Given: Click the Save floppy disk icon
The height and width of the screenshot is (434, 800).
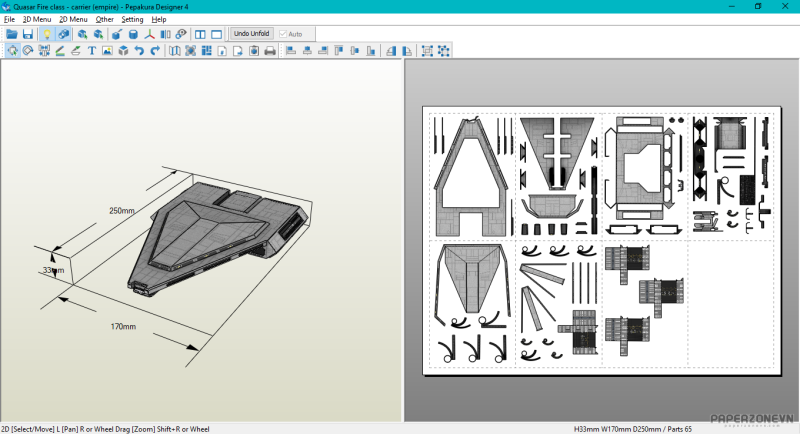Looking at the screenshot, I should (28, 34).
